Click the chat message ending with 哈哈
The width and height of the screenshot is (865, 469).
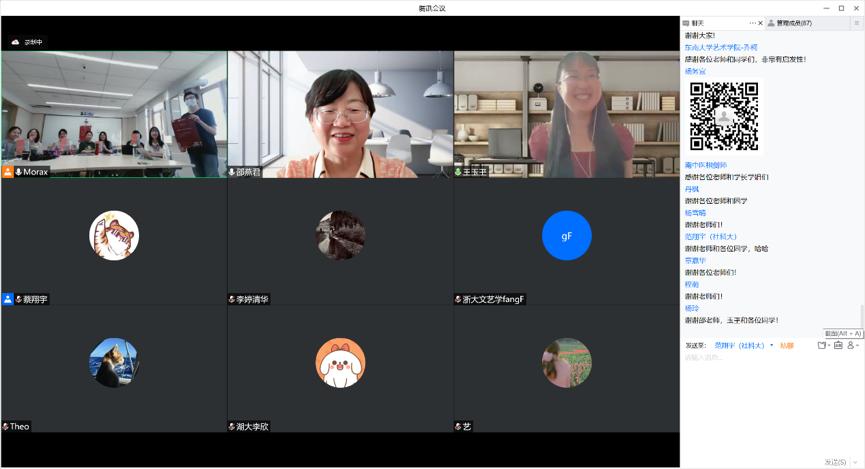[x=727, y=249]
